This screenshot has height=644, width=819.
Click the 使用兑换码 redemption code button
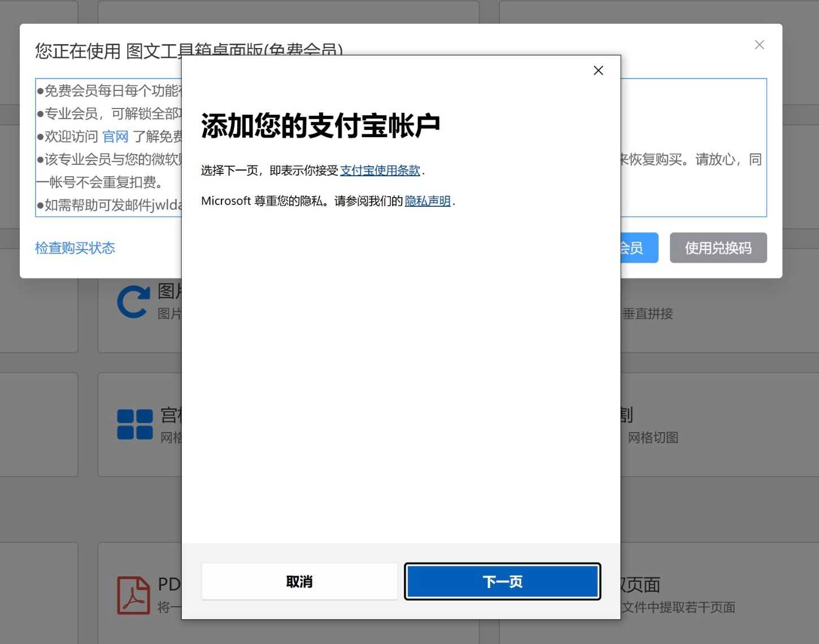click(718, 247)
